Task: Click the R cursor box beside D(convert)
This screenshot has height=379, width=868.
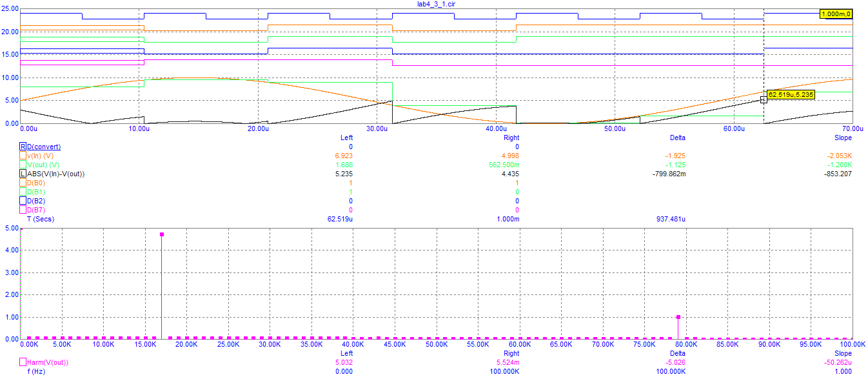Action: 23,147
